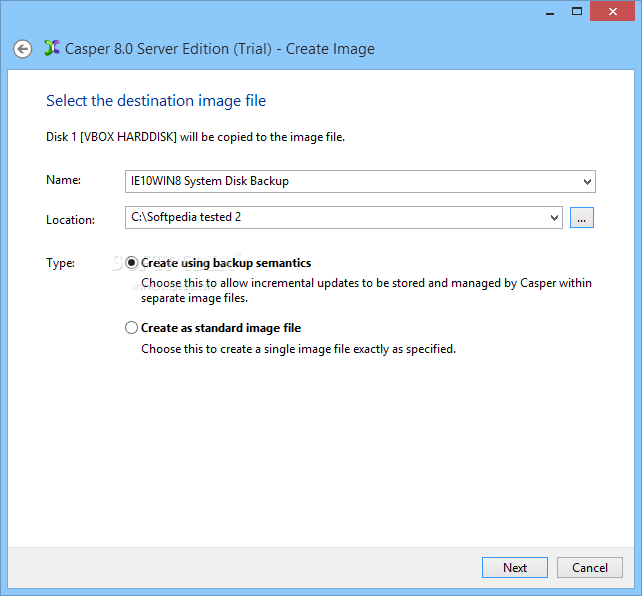Go back using the arrow button

pos(23,49)
